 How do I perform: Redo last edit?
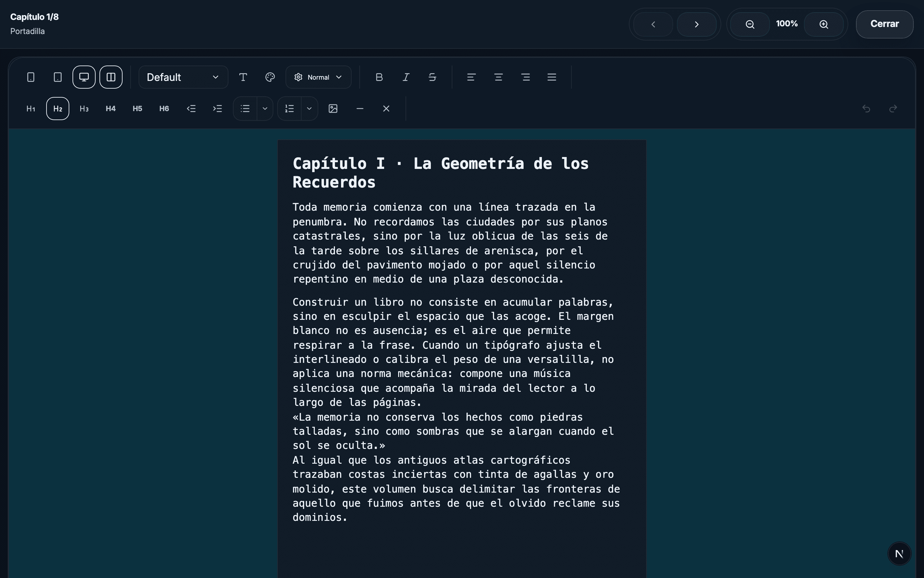tap(893, 109)
